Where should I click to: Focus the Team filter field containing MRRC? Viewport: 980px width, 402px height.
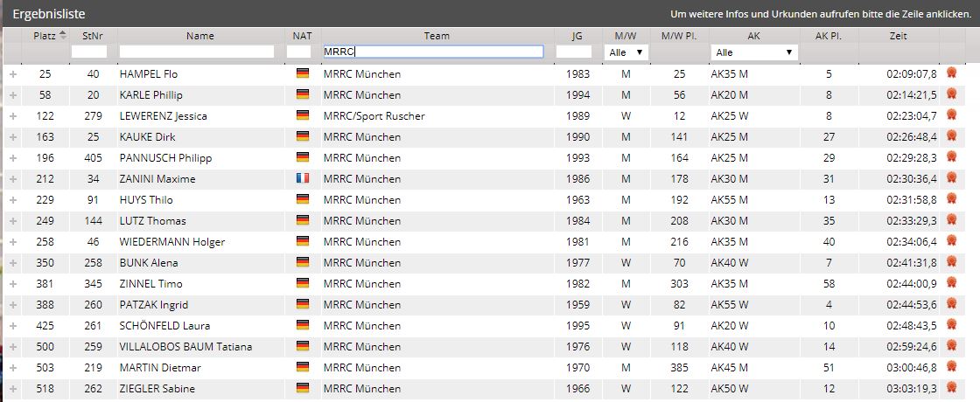(433, 52)
